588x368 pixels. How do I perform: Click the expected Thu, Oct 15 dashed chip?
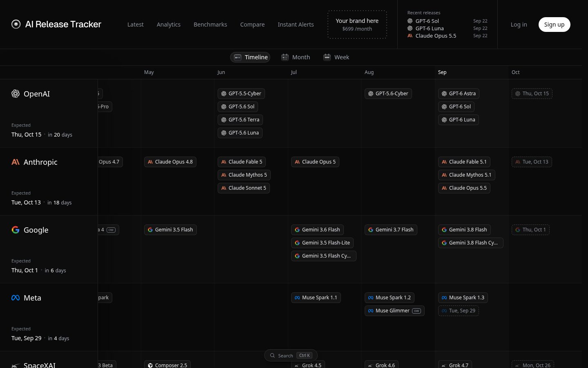point(532,94)
